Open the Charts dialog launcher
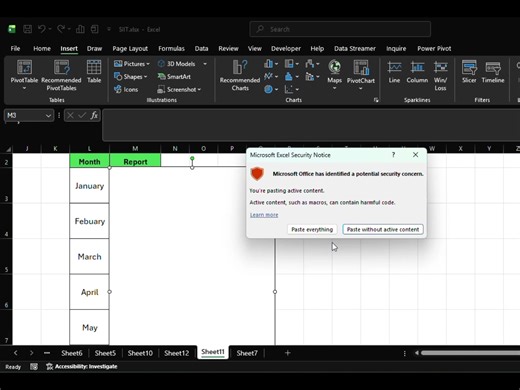The width and height of the screenshot is (520, 390). [x=376, y=100]
